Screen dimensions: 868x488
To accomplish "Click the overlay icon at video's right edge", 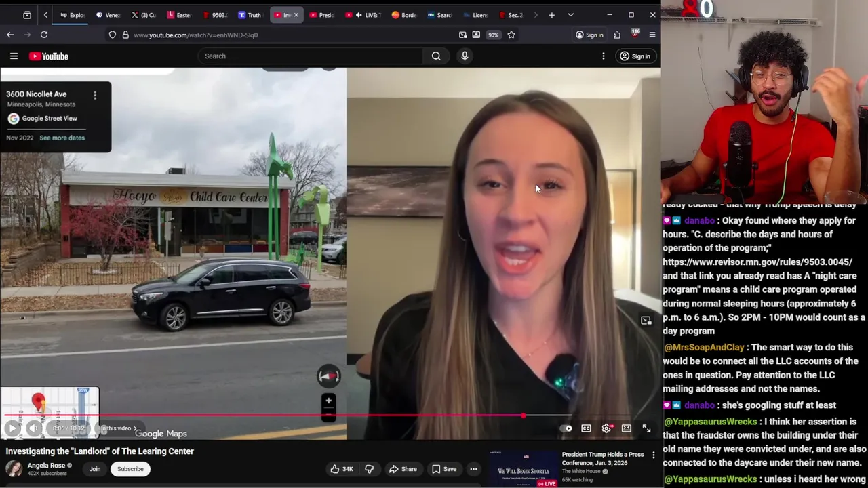I will (x=646, y=321).
